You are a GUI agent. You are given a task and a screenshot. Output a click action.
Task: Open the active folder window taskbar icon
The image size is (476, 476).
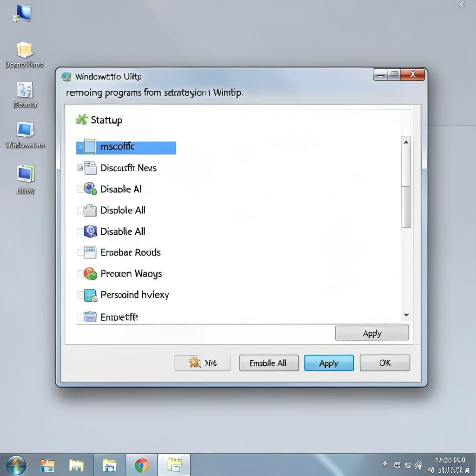(x=174, y=465)
